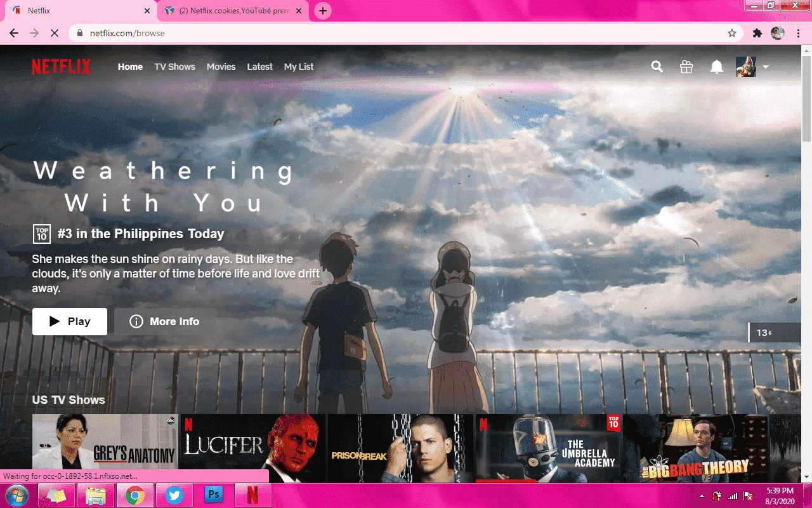Click the site lock icon

point(80,33)
